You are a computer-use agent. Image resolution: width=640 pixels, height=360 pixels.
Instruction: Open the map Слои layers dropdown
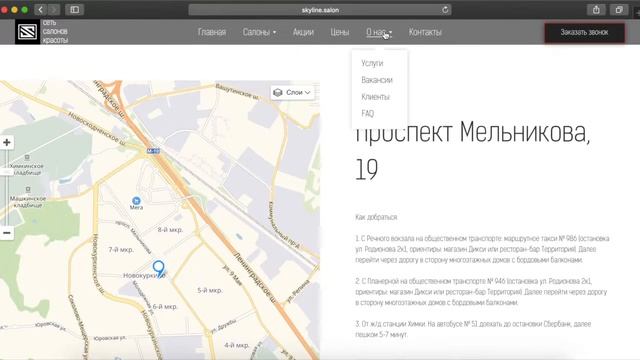(x=292, y=93)
